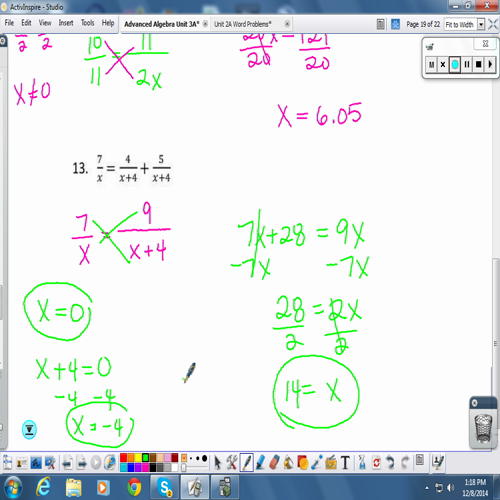This screenshot has height=500, width=500.
Task: Click the gray document icon near page count
Action: (380, 24)
